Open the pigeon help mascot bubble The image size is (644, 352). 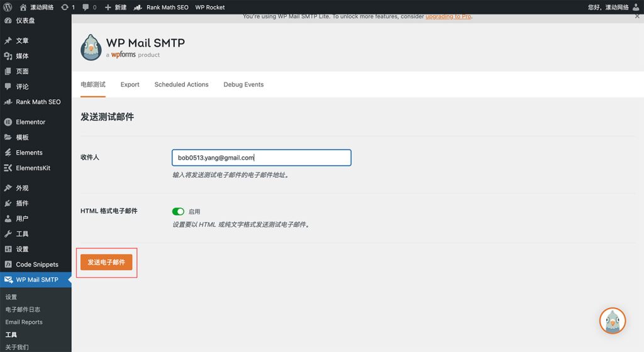coord(613,321)
